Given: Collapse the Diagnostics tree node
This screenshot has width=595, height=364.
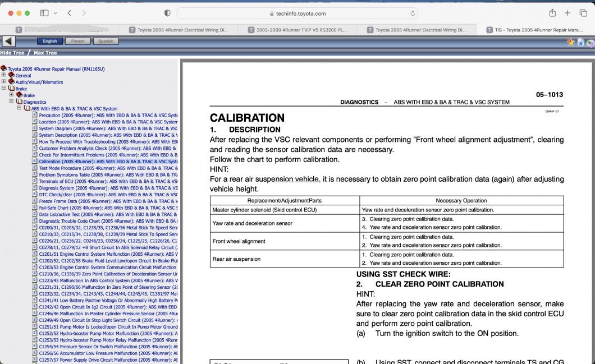Looking at the screenshot, I should point(11,102).
